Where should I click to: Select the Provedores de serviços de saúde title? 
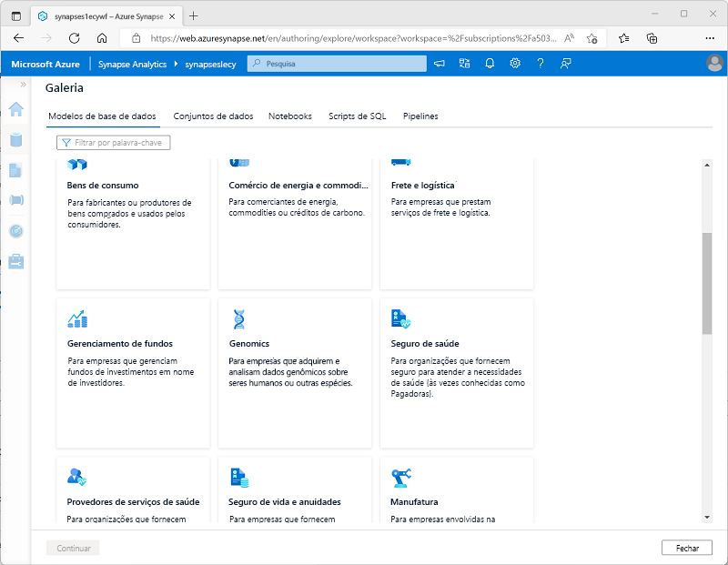[x=133, y=502]
